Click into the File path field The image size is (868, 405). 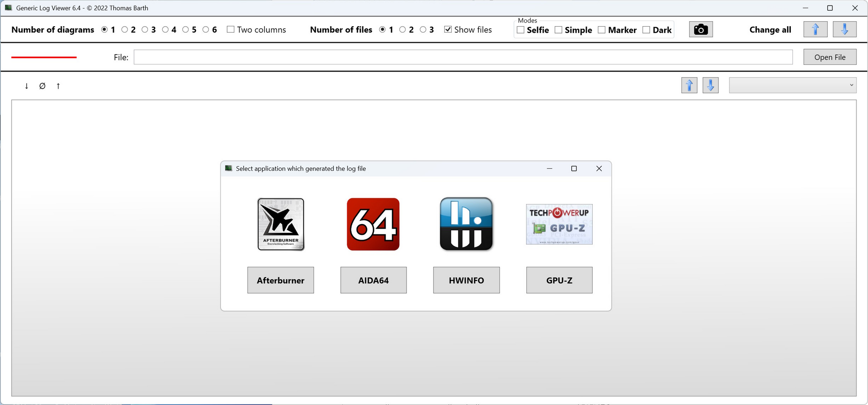(x=463, y=57)
